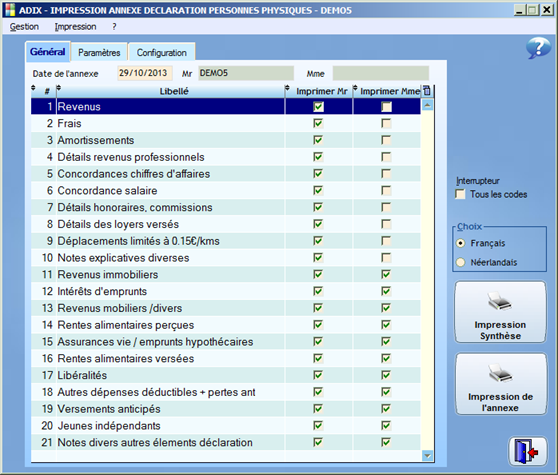Select the Français radio option

(x=461, y=243)
